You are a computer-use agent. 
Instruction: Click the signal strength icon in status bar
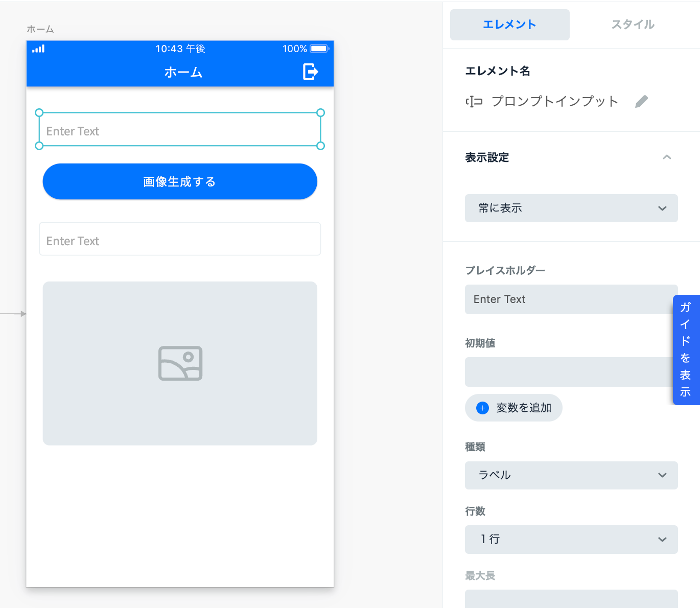pos(38,49)
